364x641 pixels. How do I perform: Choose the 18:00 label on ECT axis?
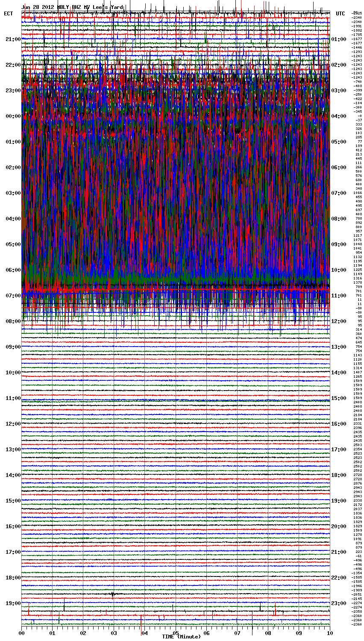click(13, 578)
